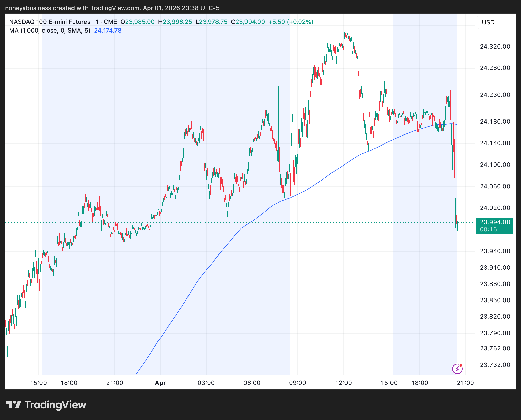This screenshot has height=420, width=521.
Task: Click the TradingView logo in the footer
Action: click(x=46, y=405)
